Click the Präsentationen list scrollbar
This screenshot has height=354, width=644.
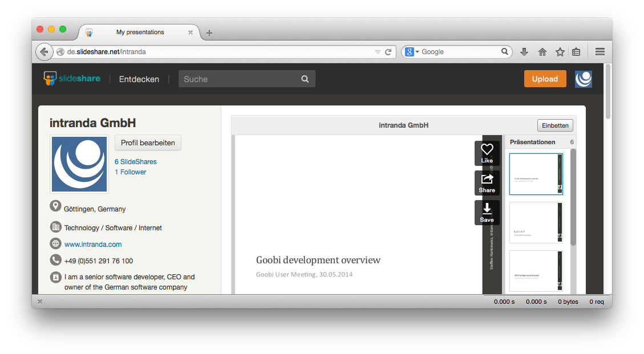point(573,197)
